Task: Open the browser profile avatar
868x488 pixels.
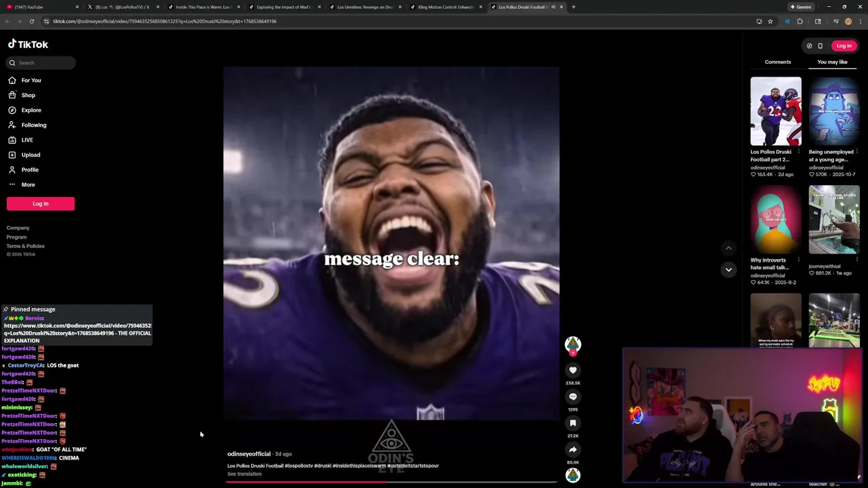Action: coord(848,21)
